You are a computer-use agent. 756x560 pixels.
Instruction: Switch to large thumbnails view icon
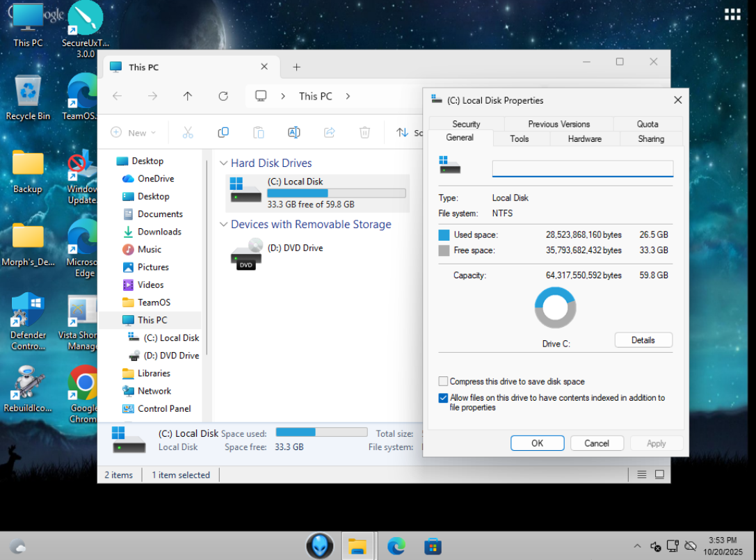pyautogui.click(x=659, y=474)
